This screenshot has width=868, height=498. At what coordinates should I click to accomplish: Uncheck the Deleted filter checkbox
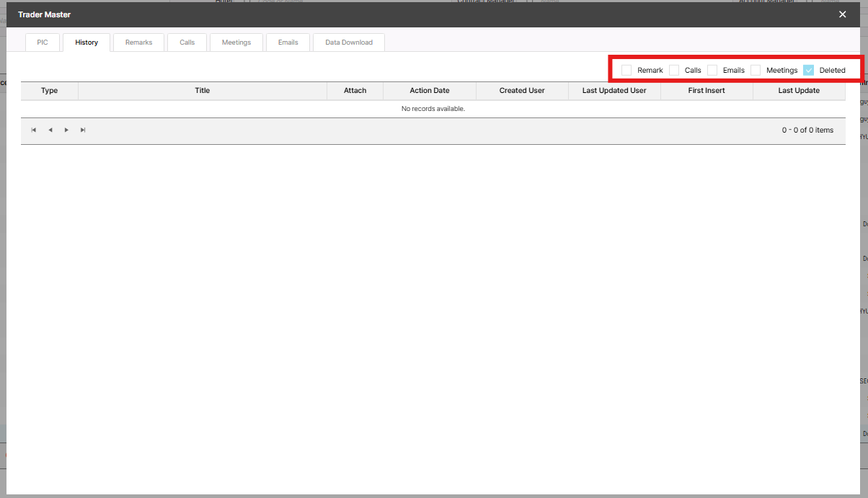(809, 70)
